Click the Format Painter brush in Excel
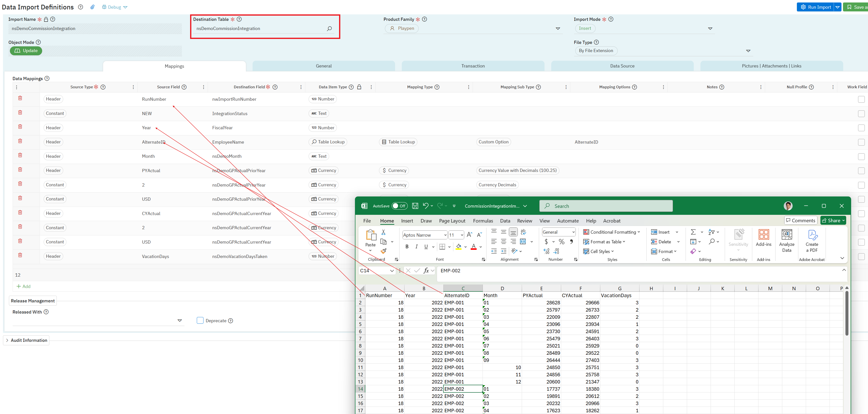This screenshot has width=868, height=414. click(383, 251)
